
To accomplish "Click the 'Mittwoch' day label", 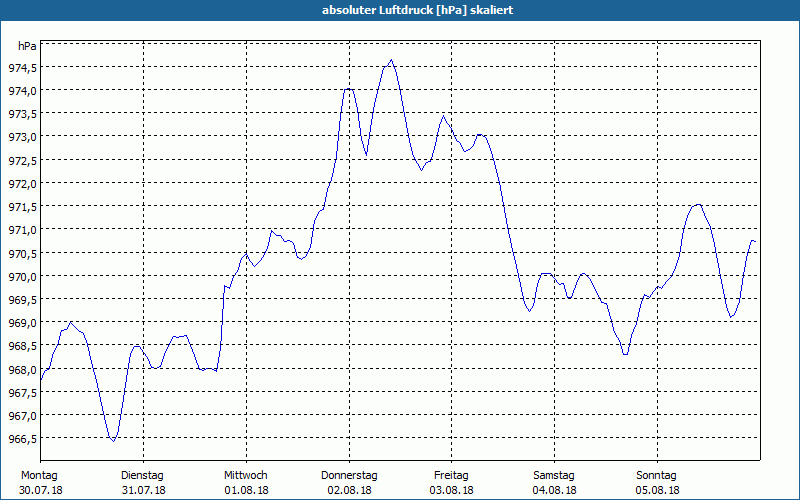I will pyautogui.click(x=245, y=476).
